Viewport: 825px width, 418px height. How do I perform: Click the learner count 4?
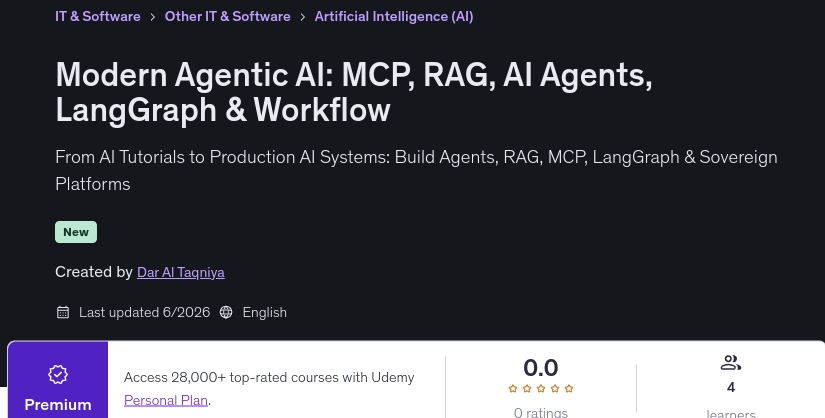731,387
